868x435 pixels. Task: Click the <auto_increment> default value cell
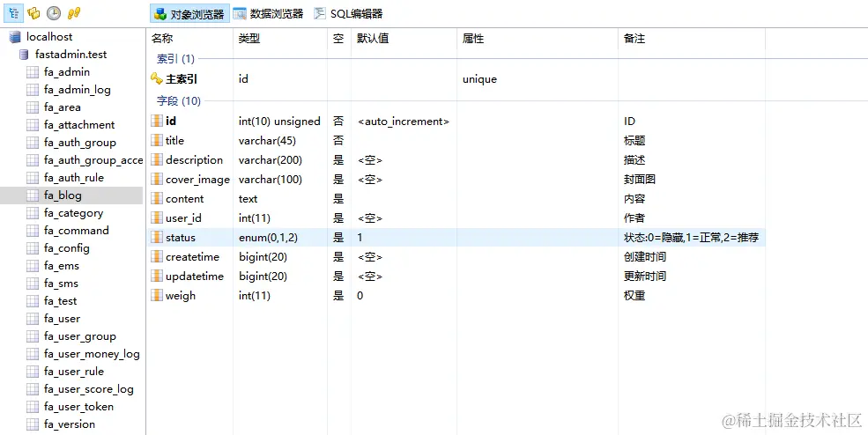click(404, 122)
